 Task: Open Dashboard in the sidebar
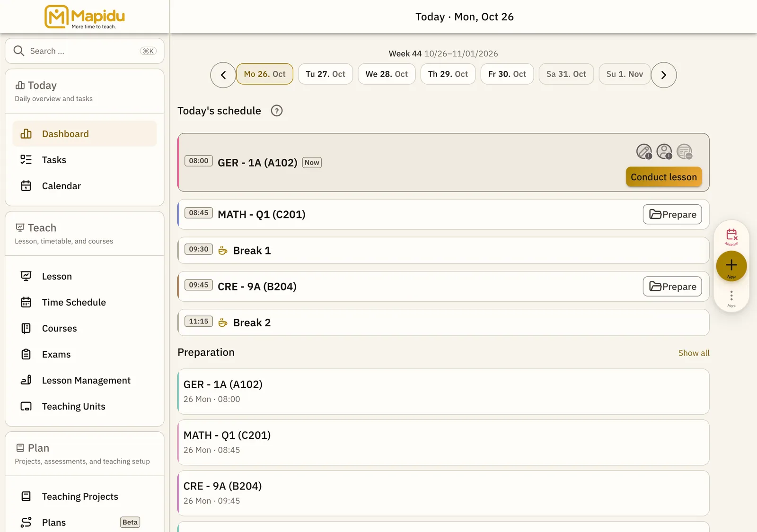(85, 134)
